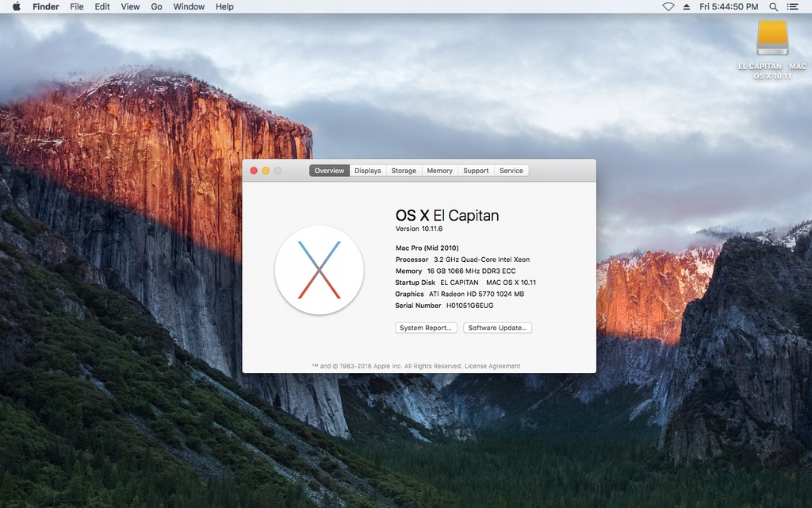The image size is (812, 508).
Task: Open Notification Center icon
Action: coord(792,6)
